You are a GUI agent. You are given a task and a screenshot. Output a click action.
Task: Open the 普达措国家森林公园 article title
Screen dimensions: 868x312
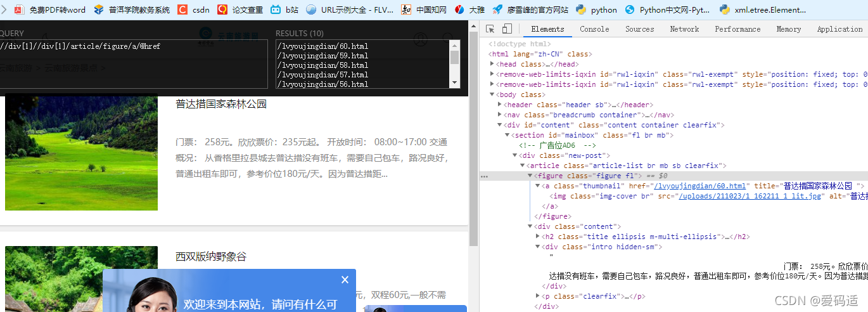[x=221, y=104]
